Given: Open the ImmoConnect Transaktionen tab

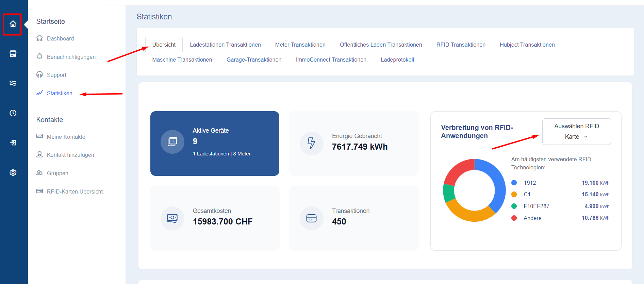Looking at the screenshot, I should pos(331,60).
